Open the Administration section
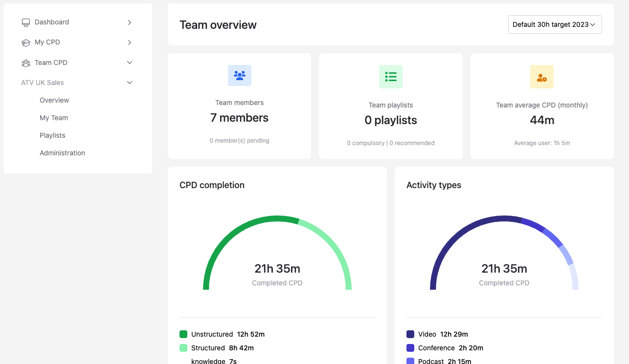Screen dimensions: 629x364 62,153
